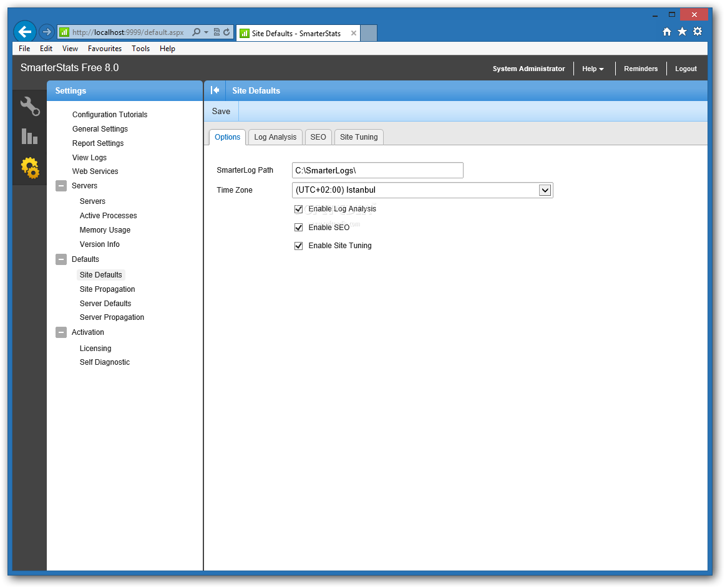Image resolution: width=725 pixels, height=588 pixels.
Task: Select the wrench Manage icon in sidebar
Action: click(30, 107)
